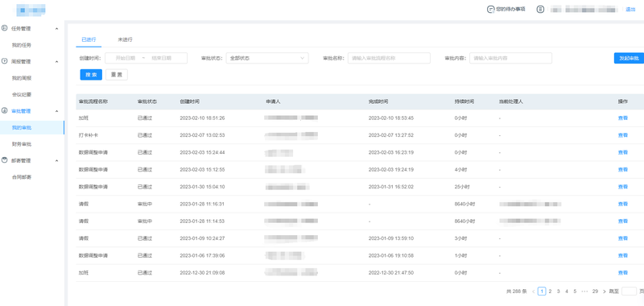644x306 pixels.
Task: Click 查看 for the 打卡补卡 row
Action: 622,135
